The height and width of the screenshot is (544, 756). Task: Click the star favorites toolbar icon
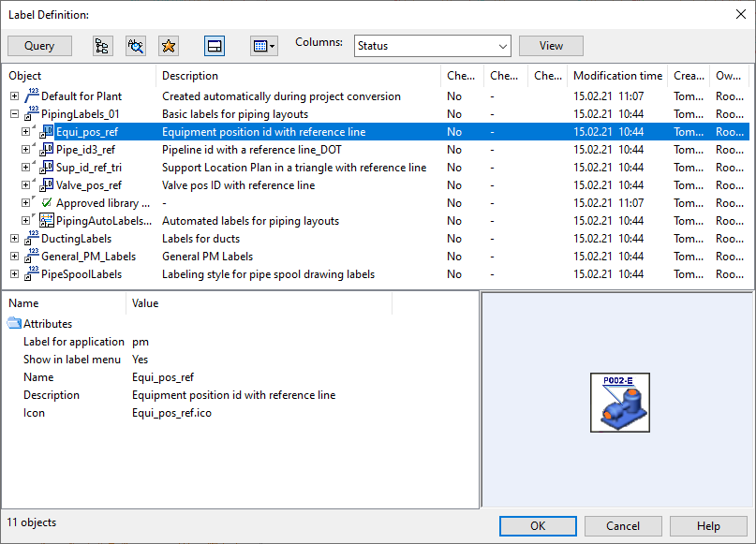(168, 46)
